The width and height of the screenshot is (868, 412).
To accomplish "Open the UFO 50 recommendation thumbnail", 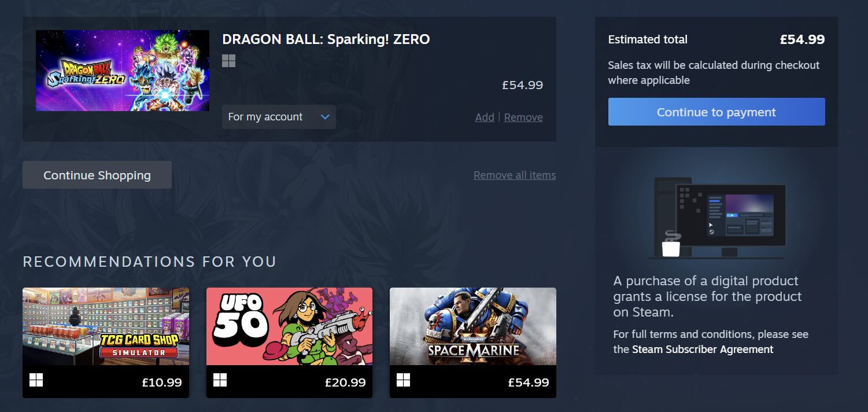I will click(x=289, y=326).
